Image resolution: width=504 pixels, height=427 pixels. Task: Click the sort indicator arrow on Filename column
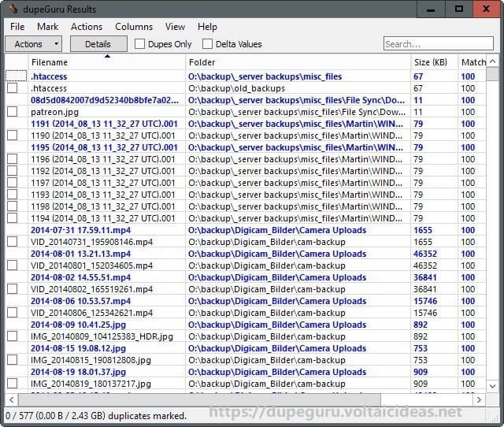[x=107, y=56]
